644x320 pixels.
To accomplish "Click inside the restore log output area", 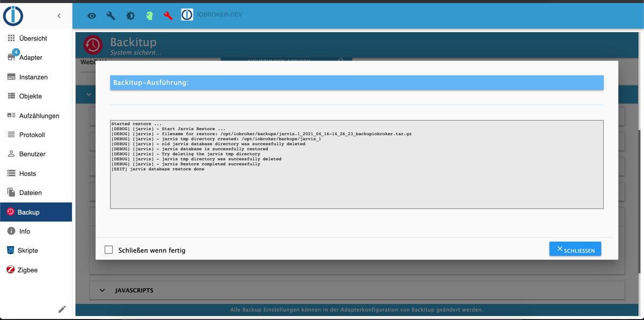I will point(357,164).
